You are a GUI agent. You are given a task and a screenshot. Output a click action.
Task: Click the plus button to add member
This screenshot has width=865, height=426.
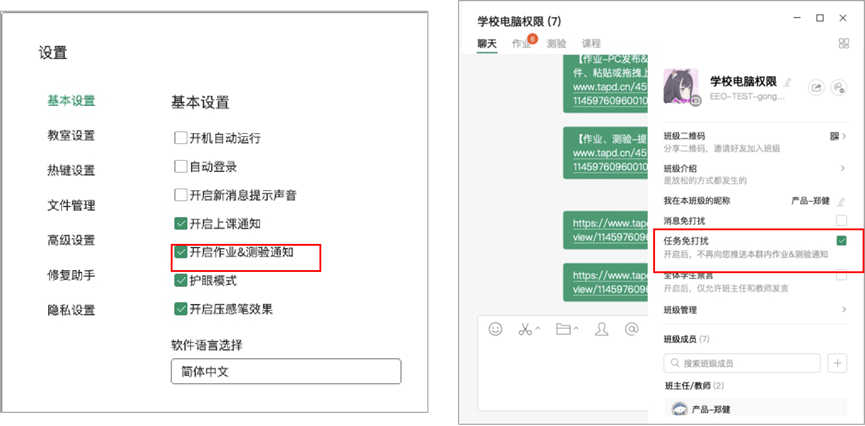838,363
